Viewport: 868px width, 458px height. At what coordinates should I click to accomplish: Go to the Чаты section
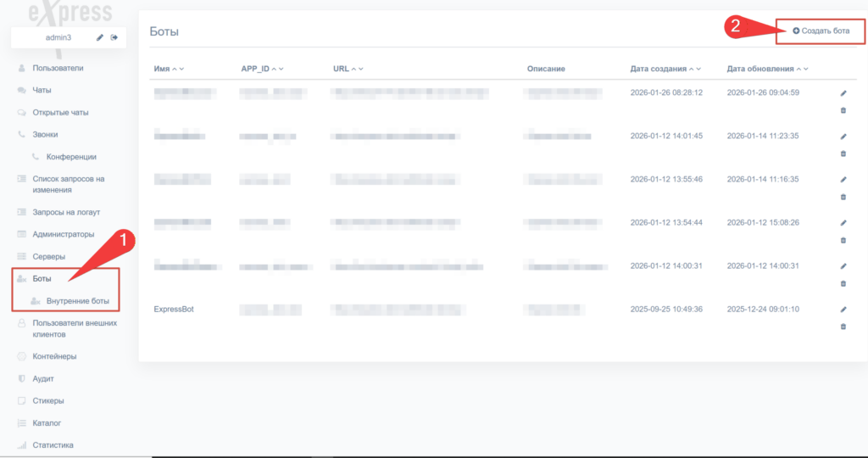42,90
